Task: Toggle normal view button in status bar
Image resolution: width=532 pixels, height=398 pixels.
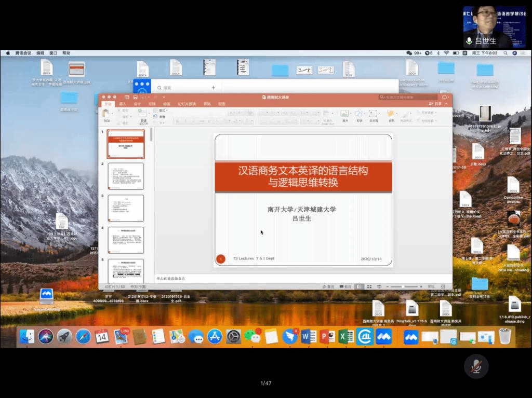Action: pos(359,287)
